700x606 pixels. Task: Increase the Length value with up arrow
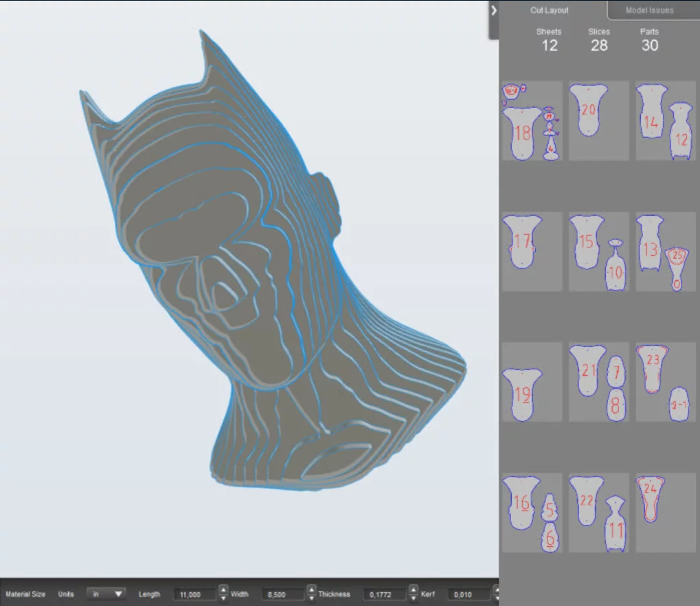(x=223, y=590)
